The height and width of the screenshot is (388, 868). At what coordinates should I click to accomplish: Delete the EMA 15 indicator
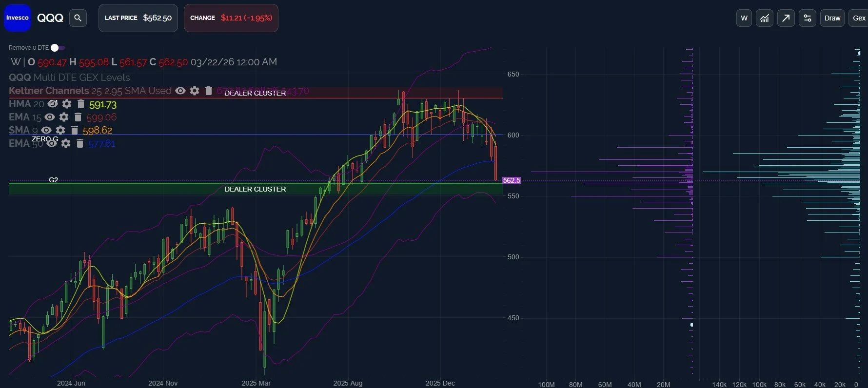(78, 117)
